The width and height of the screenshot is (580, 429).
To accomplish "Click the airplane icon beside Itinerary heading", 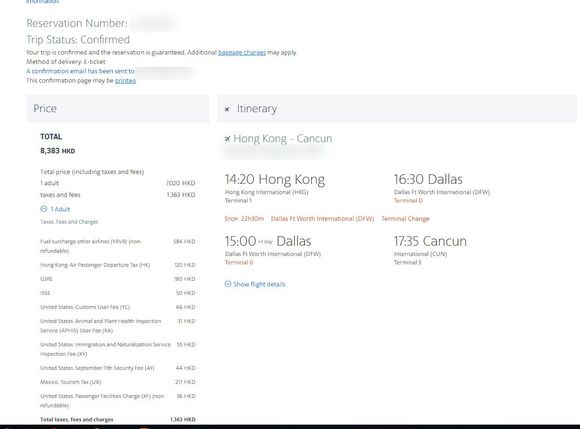I will (x=227, y=109).
